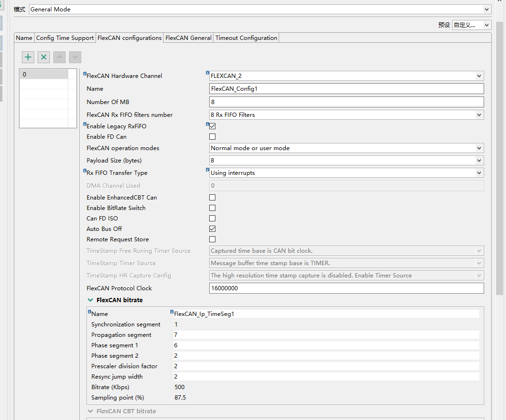Click info icon beside Enable Legacy RxFiFO
Image resolution: width=506 pixels, height=420 pixels.
[x=85, y=123]
